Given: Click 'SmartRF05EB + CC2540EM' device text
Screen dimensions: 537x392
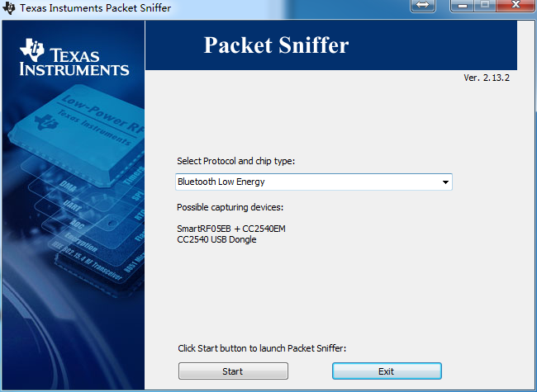Looking at the screenshot, I should click(x=231, y=229).
